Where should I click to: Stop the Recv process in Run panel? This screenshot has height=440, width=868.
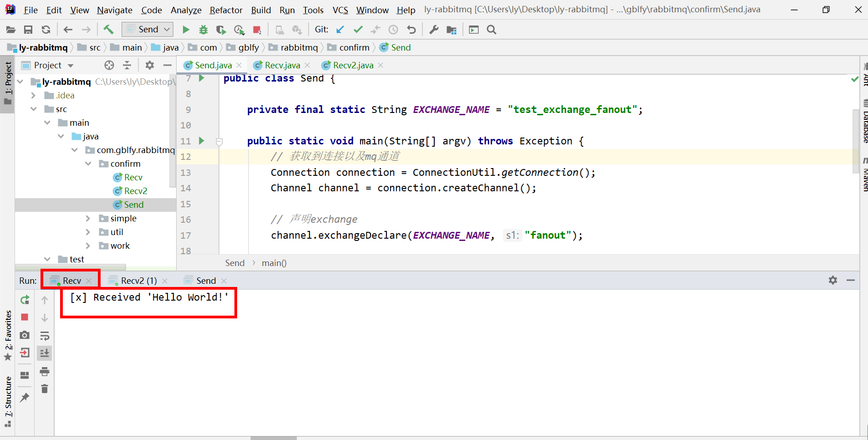[x=25, y=317]
